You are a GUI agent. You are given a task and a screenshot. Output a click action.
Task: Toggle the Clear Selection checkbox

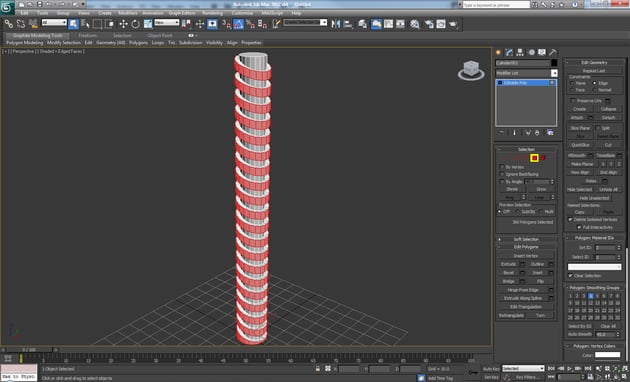click(x=570, y=276)
